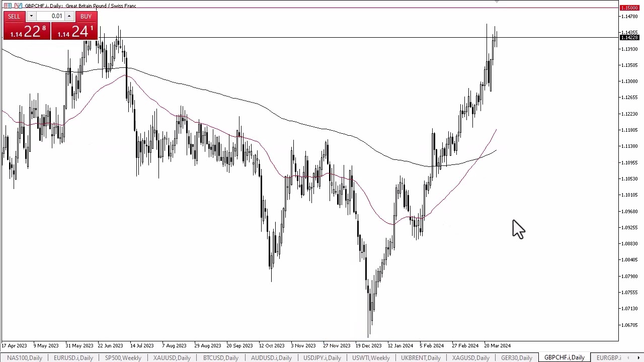
Task: Click the 0.01 volume input field
Action: (50, 17)
